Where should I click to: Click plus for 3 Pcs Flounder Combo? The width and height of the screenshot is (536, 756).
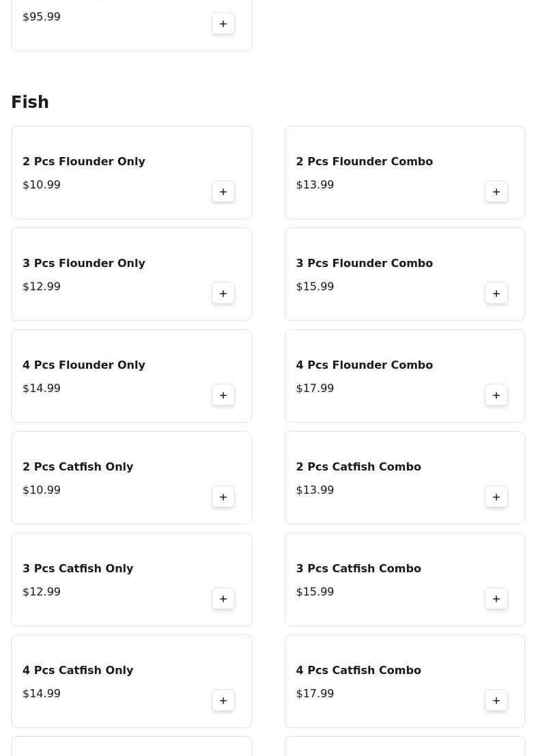click(496, 294)
